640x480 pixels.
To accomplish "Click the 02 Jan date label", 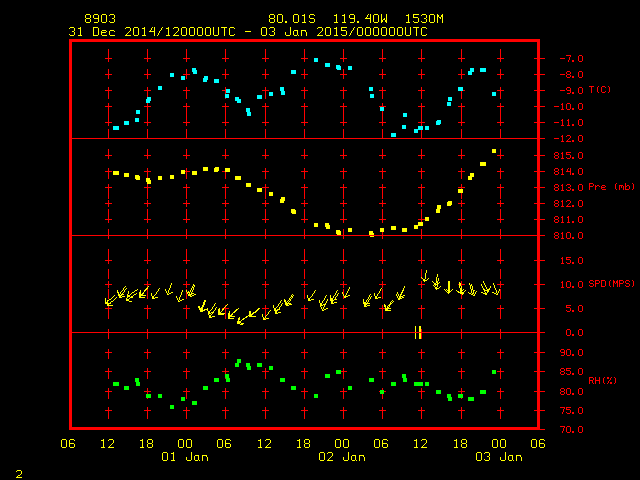I will 341,457.
